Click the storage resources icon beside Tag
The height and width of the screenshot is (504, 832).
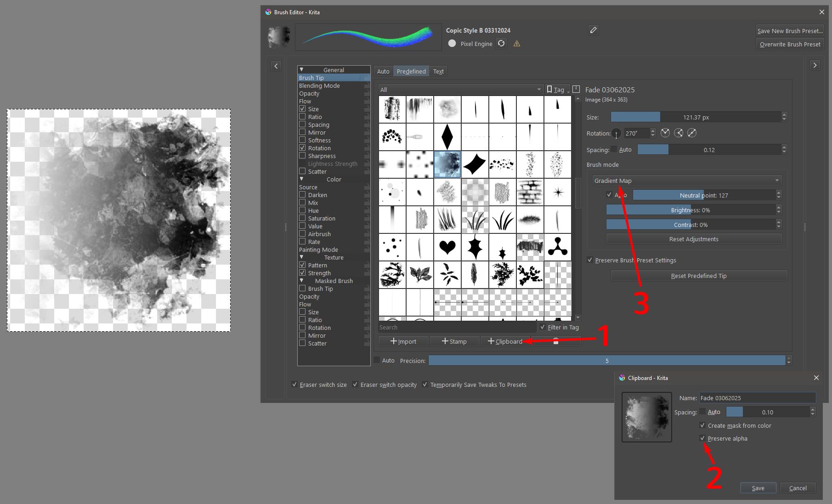[x=576, y=89]
